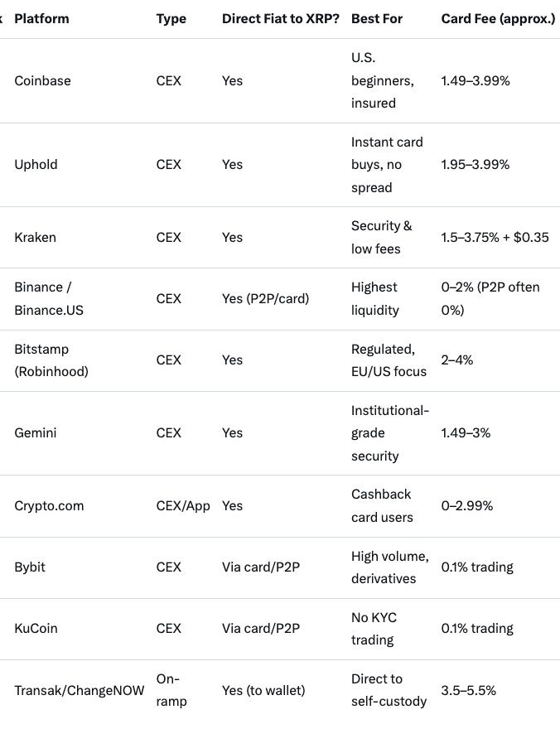
Task: Click Kraken's 1.5–3.75% + $0.35 fee
Action: [495, 238]
